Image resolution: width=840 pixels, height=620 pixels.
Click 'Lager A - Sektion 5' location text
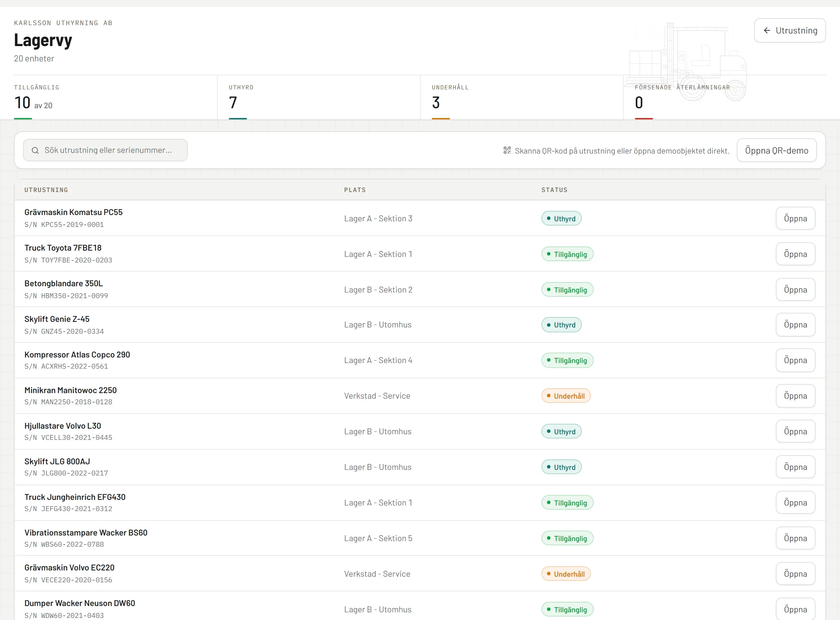(x=378, y=538)
